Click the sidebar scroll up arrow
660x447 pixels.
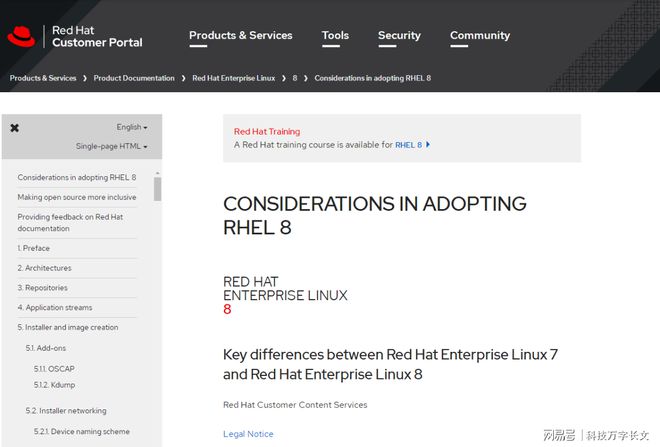157,173
